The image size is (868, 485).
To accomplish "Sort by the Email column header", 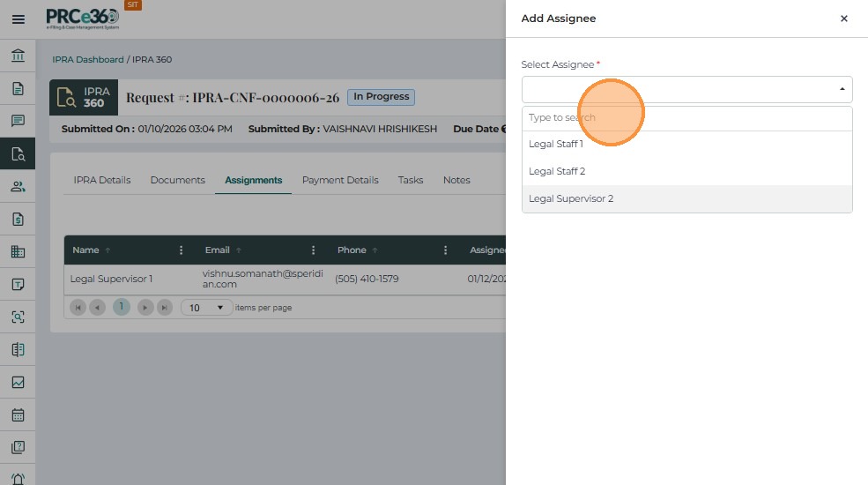I will pyautogui.click(x=218, y=250).
